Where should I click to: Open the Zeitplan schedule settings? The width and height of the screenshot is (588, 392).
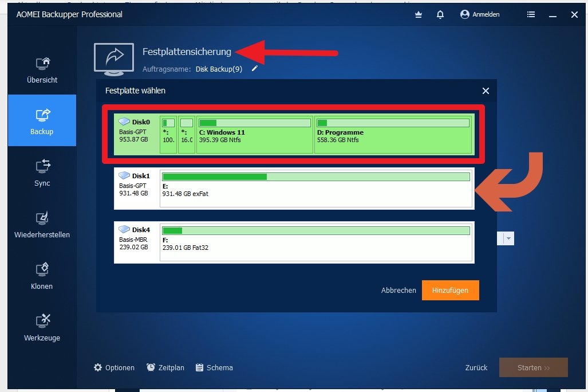pos(165,367)
